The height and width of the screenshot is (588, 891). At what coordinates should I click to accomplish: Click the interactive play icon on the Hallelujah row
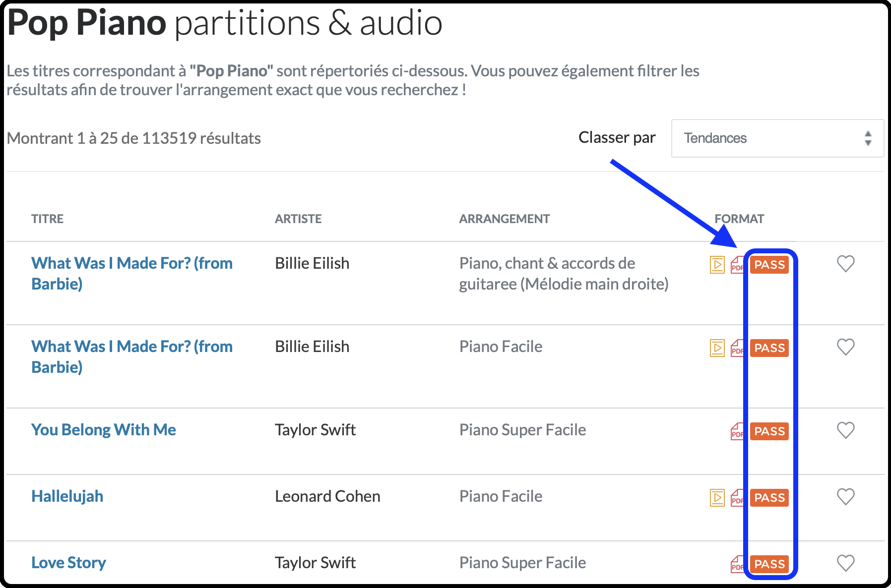click(717, 497)
